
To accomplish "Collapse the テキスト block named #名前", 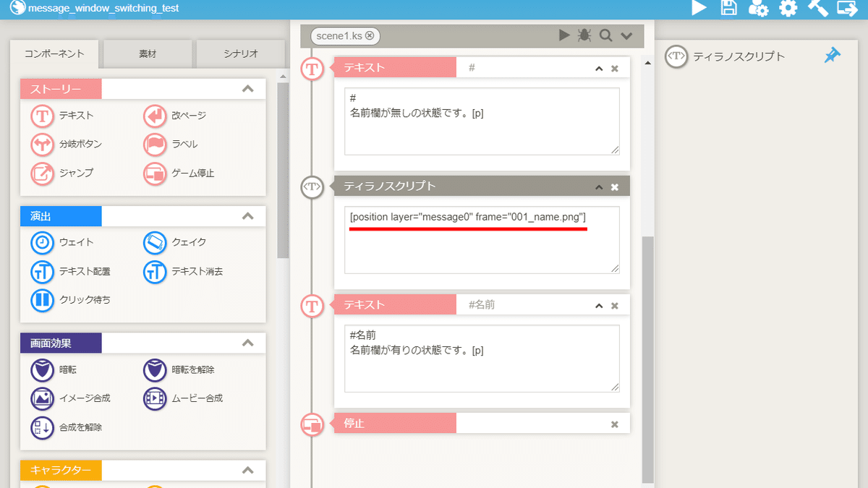I will point(599,306).
